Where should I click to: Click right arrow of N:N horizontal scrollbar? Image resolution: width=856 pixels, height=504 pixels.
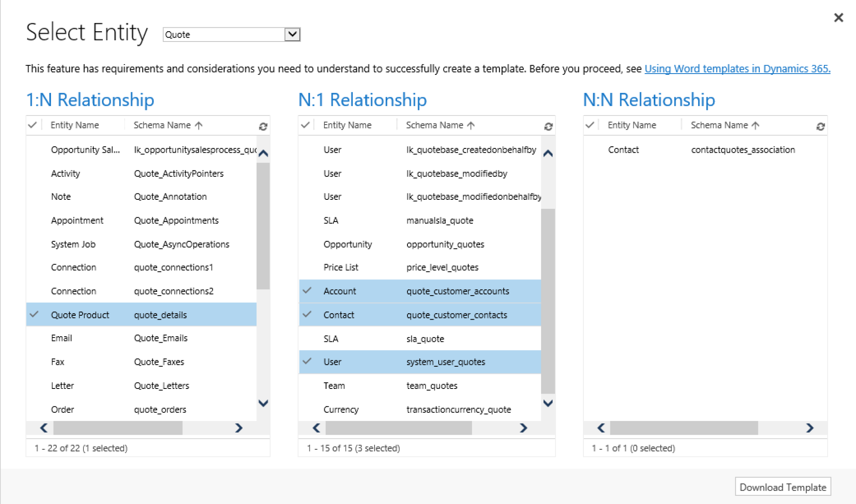(x=809, y=428)
